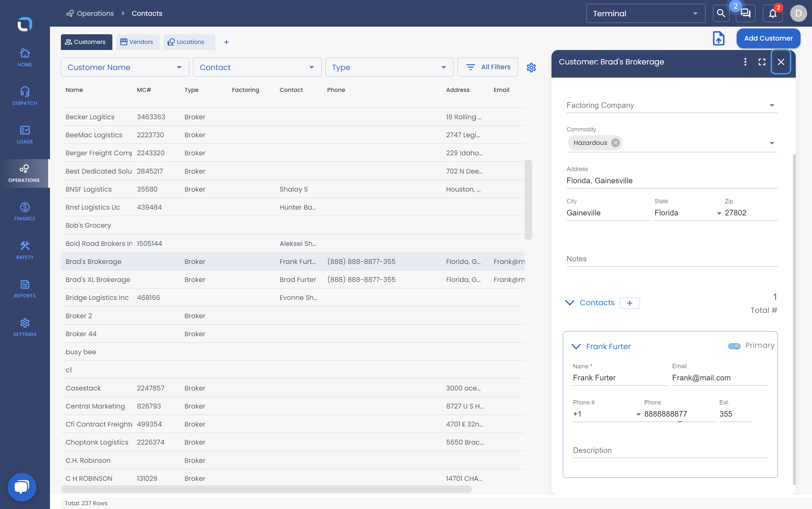Click the table horizontal scrollbar
Viewport: 812px width, 509px height.
click(266, 489)
